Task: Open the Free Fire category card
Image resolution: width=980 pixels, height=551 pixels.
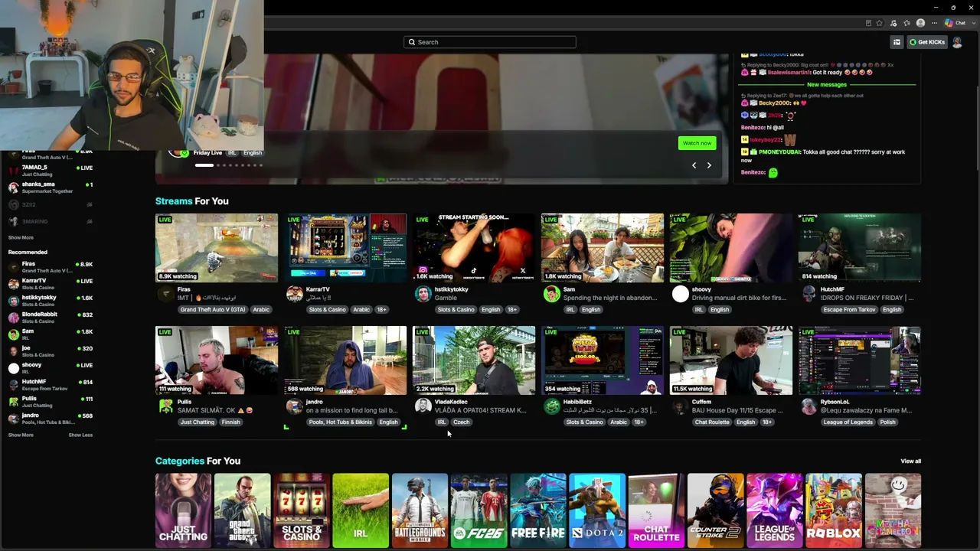Action: (x=538, y=510)
